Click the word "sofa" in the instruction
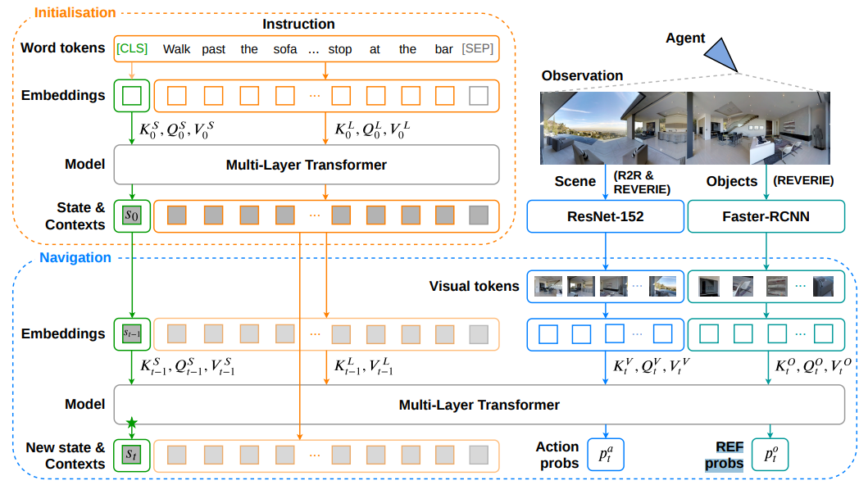The height and width of the screenshot is (485, 868). tap(284, 49)
